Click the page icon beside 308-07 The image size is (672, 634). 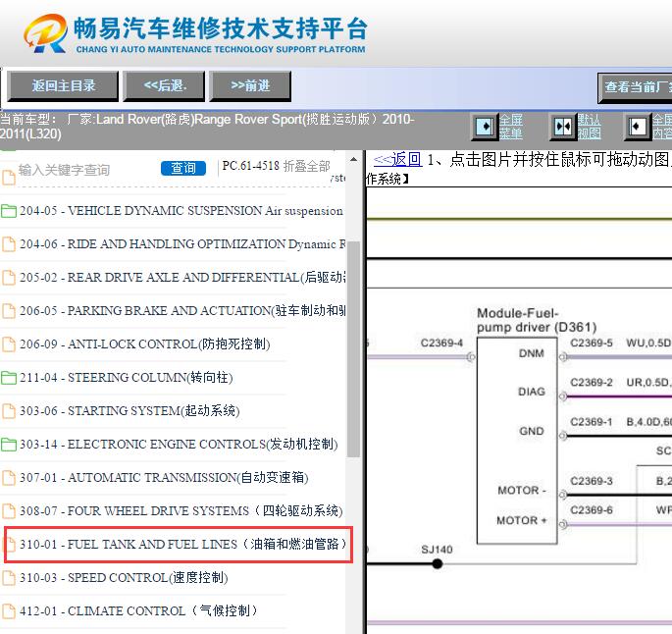pyautogui.click(x=9, y=511)
